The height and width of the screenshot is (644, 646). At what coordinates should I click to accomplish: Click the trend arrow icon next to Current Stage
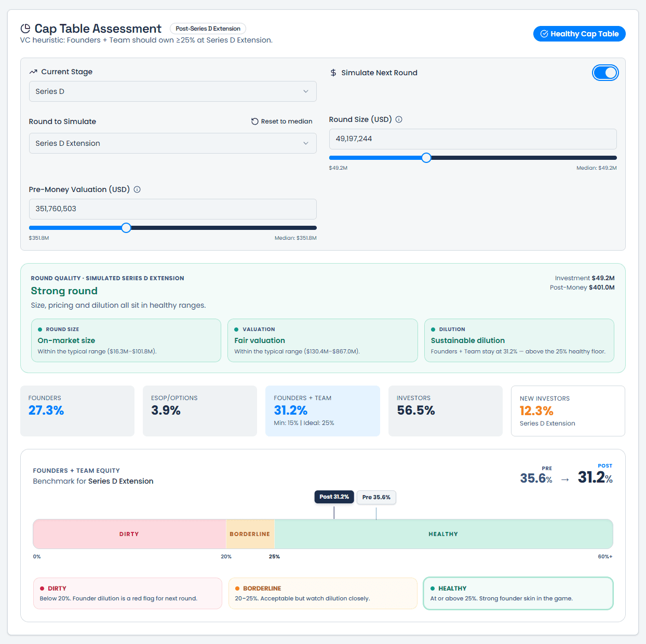point(33,72)
